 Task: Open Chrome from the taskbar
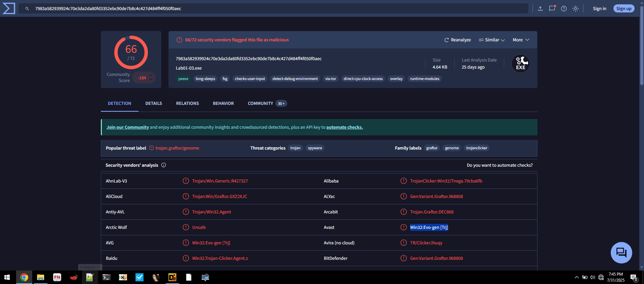click(24, 277)
